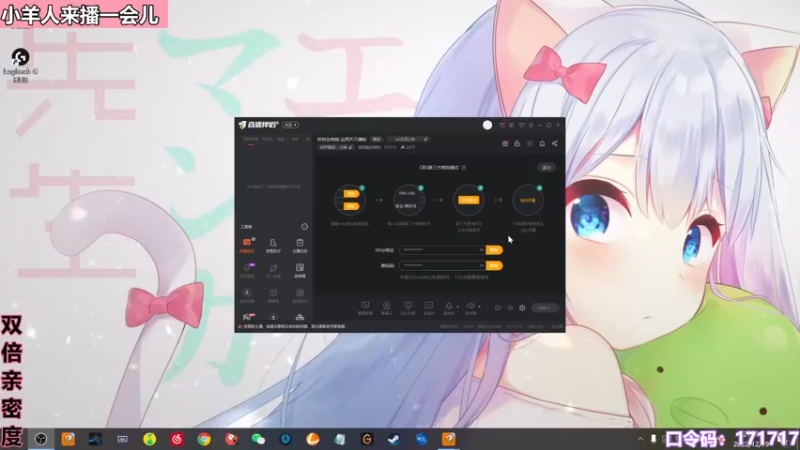Viewport: 800px width, 450px height.
Task: Click the red warning message in status bar
Action: [x=291, y=327]
